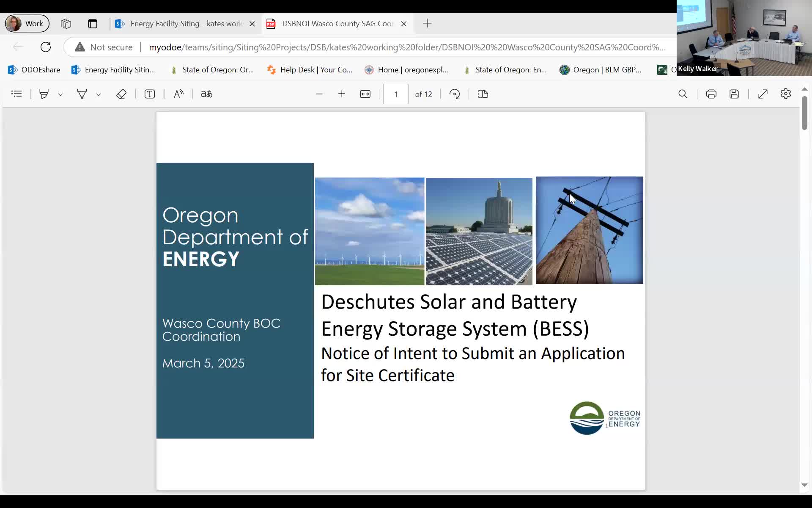
Task: Open the ODOEshare bookmark
Action: 34,70
